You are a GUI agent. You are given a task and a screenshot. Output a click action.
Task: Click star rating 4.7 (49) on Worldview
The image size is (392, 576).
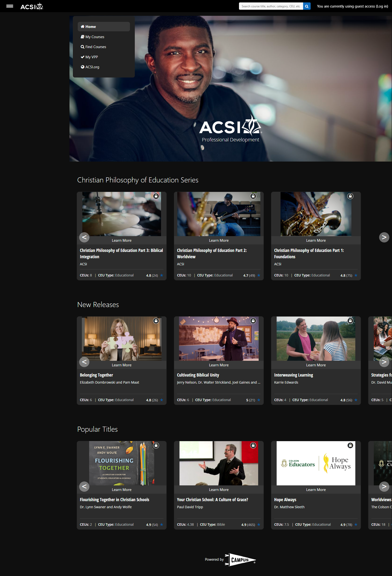(252, 275)
